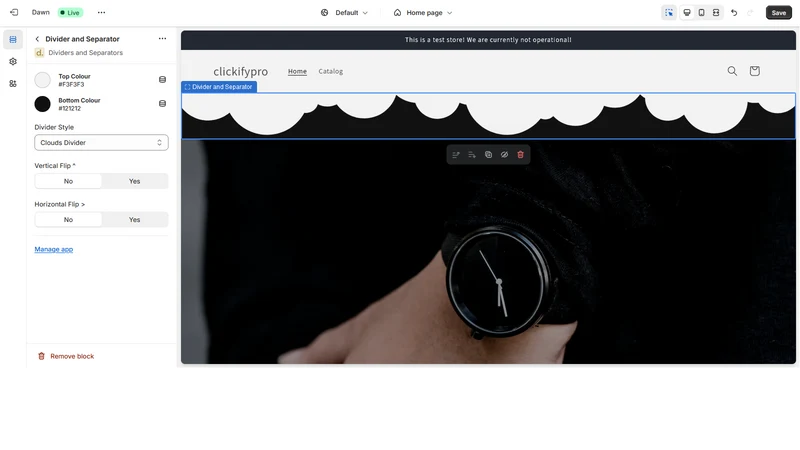Open store search magnifier icon
This screenshot has width=800, height=450.
click(x=732, y=71)
